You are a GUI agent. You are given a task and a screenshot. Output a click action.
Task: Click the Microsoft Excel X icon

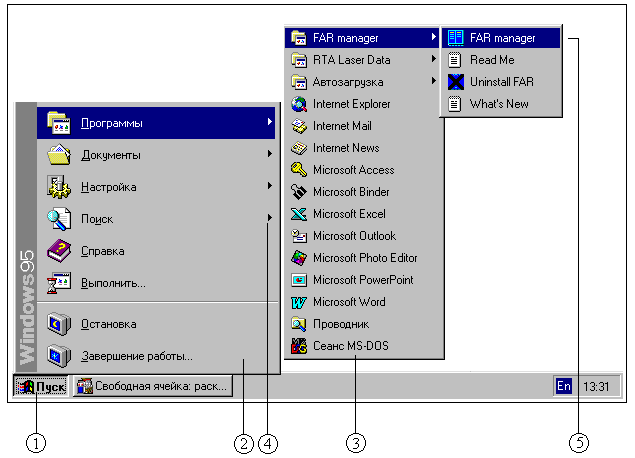[299, 214]
